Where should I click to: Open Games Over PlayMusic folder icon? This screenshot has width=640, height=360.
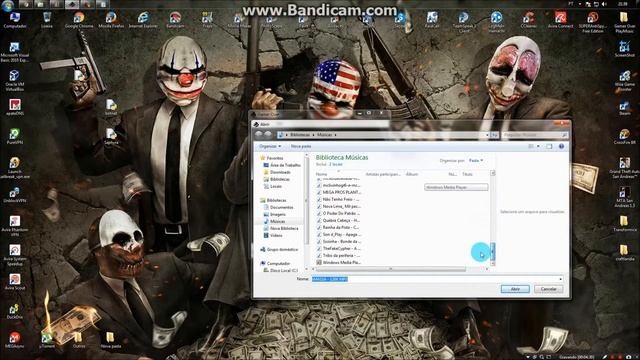click(x=624, y=22)
